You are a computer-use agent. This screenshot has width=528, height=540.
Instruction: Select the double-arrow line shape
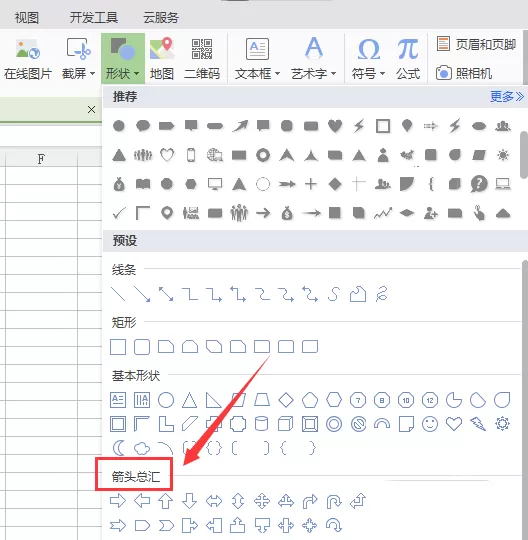click(166, 294)
